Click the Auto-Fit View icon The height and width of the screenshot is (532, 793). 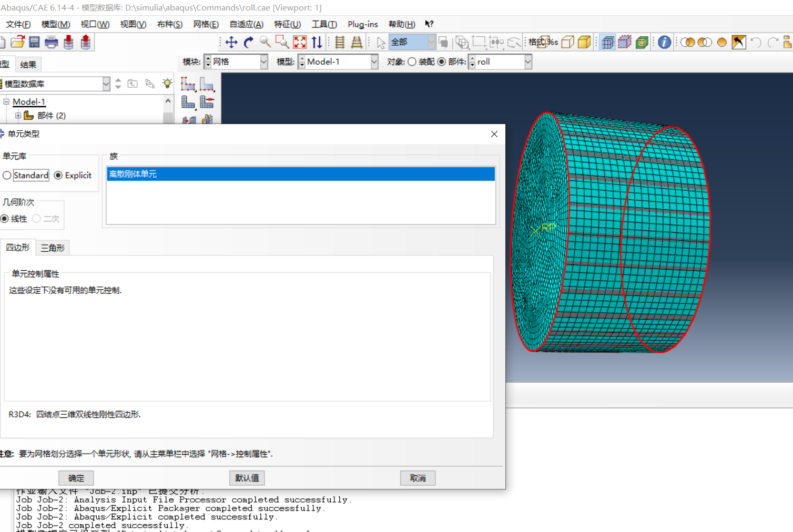click(300, 43)
